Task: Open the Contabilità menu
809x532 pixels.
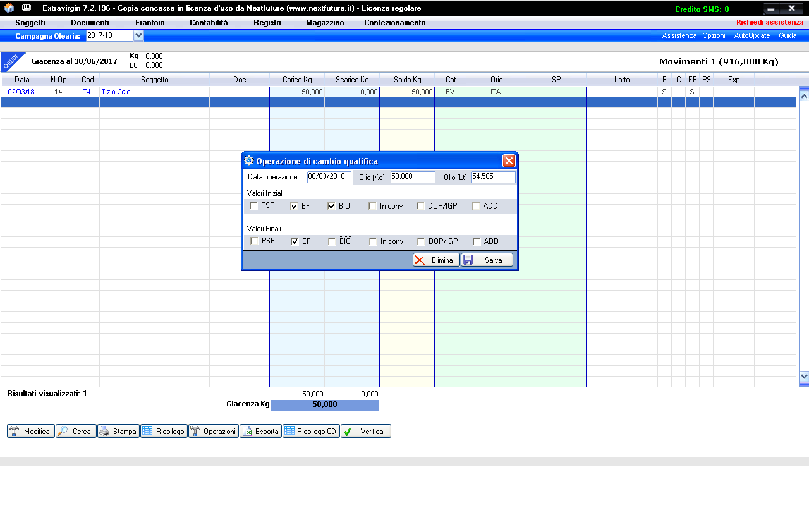Action: [209, 23]
